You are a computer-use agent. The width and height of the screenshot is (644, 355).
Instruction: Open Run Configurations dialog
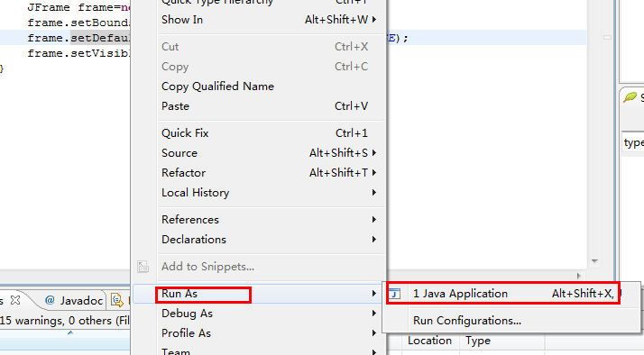511,321
